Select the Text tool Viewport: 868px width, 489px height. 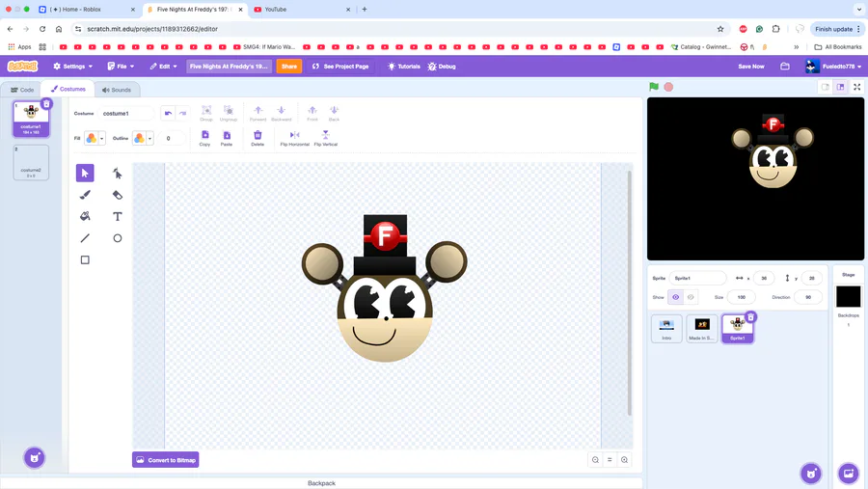118,216
